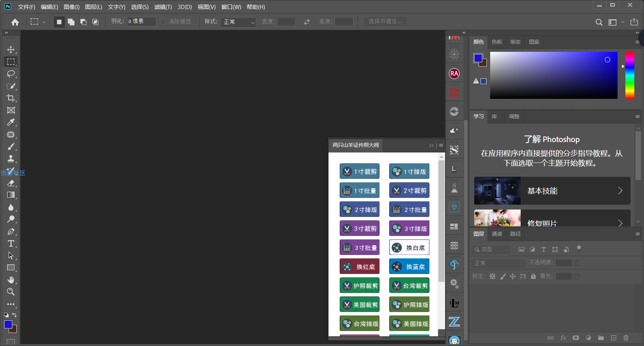Swap foreground and background colors
The width and height of the screenshot is (644, 346).
[15, 315]
